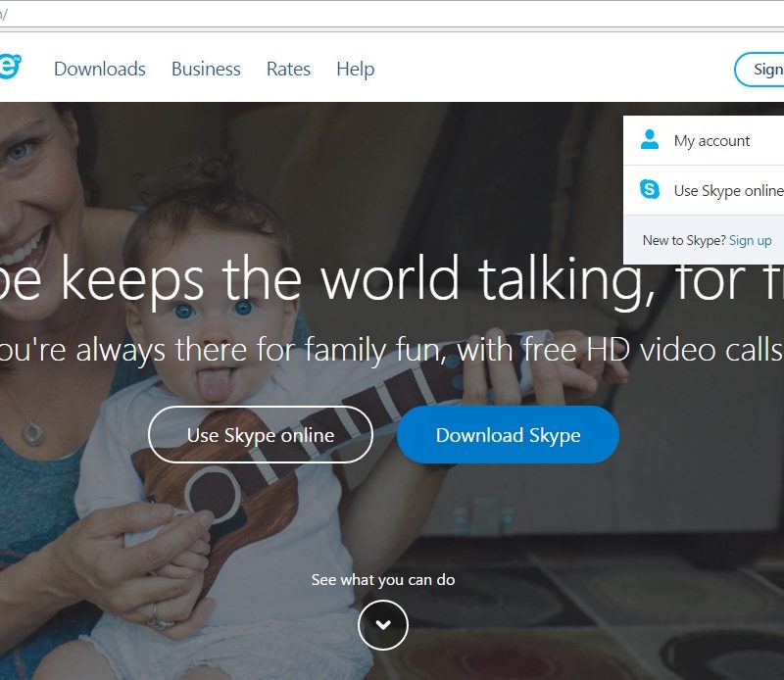The image size is (784, 680).
Task: Click the Skype S icon in dropdown
Action: point(650,189)
